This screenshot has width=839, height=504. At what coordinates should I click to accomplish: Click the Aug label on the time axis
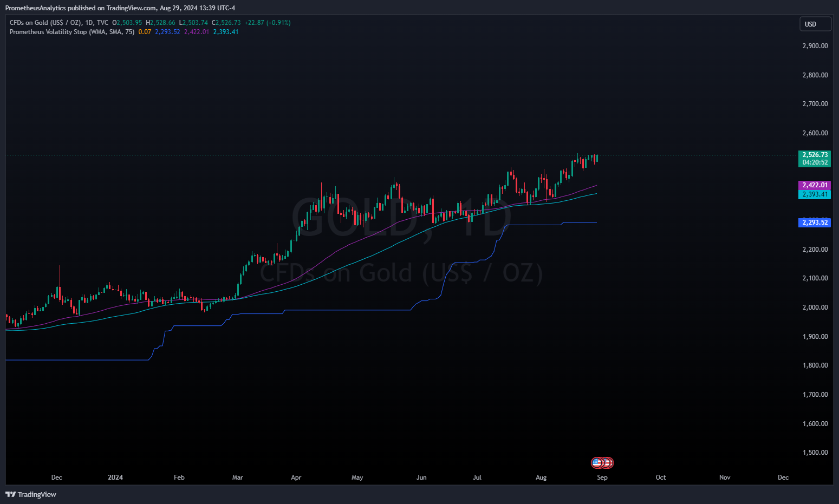point(541,477)
